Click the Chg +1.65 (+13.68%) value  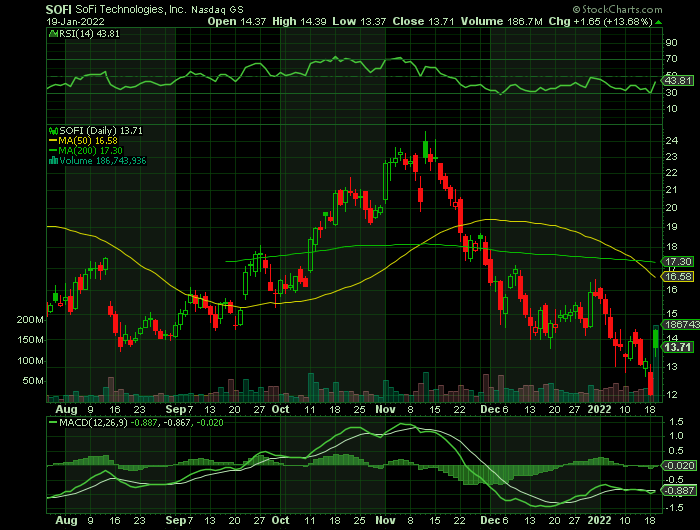(600, 21)
